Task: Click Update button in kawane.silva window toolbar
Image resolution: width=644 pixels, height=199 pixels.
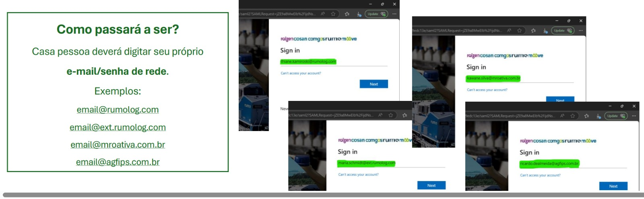Action: pos(562,31)
